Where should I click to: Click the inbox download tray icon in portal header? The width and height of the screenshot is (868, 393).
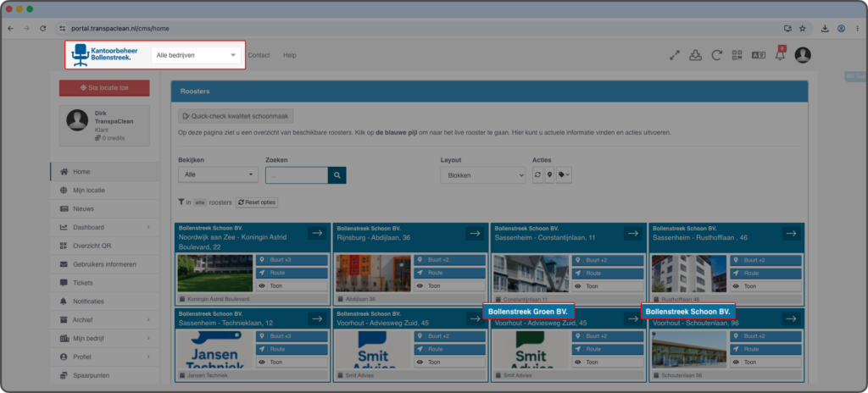[695, 55]
